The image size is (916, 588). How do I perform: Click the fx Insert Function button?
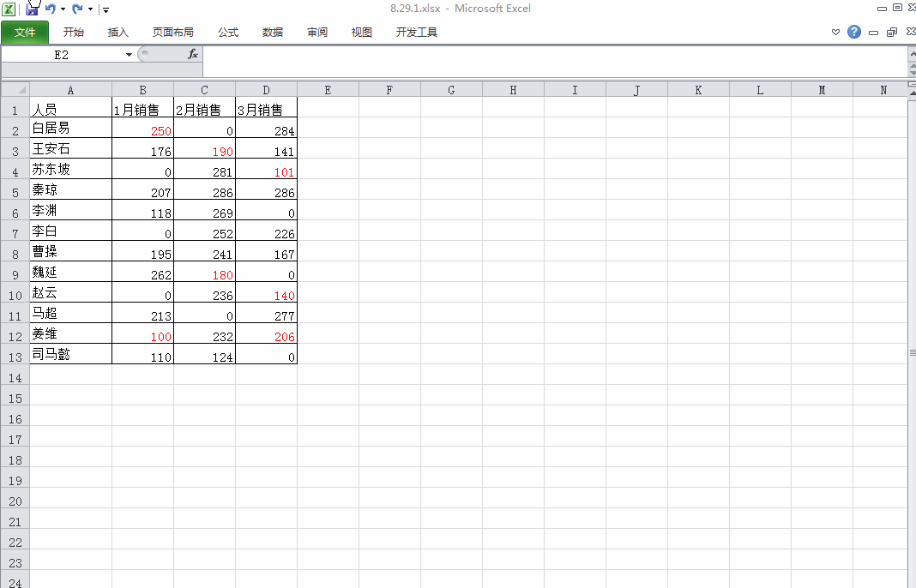[x=193, y=54]
